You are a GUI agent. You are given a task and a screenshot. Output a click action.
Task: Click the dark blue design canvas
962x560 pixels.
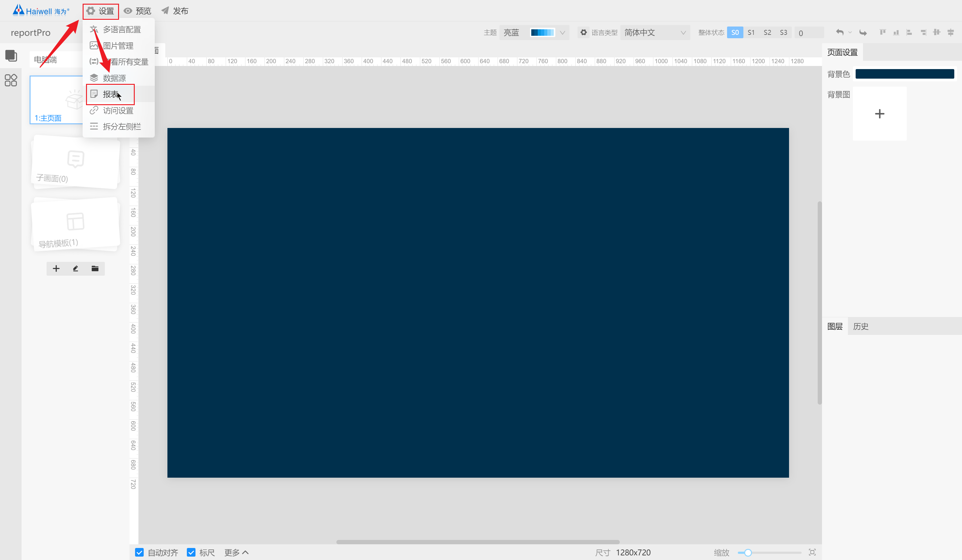(478, 302)
